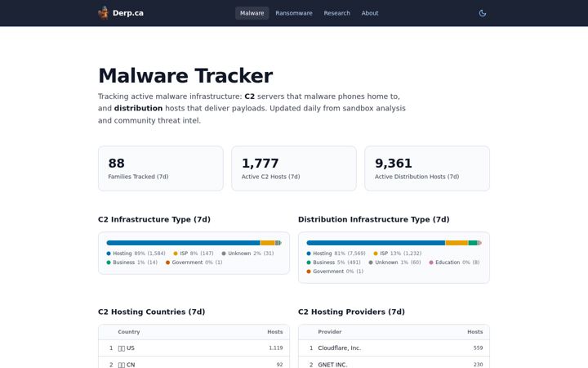Click Hosts header in Providers table
588x368 pixels.
click(x=474, y=332)
